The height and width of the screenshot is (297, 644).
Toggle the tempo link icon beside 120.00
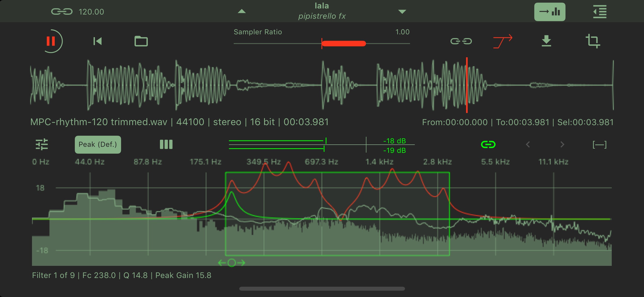(x=62, y=12)
